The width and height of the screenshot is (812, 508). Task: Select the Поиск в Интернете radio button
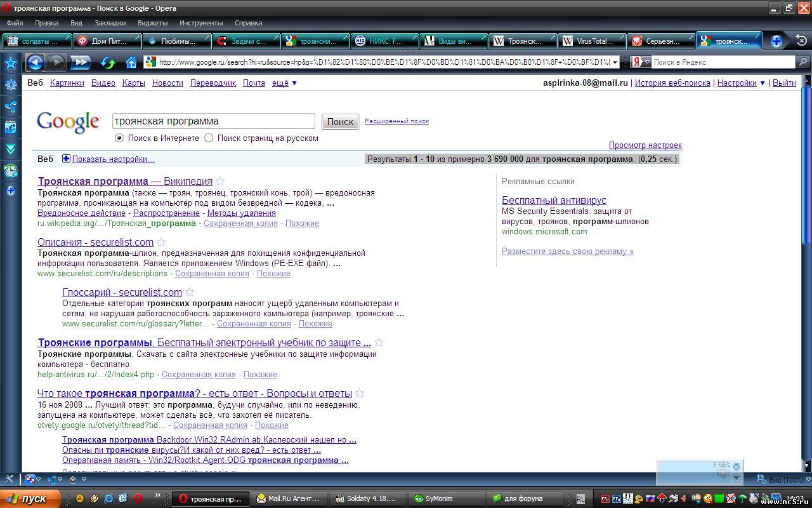coord(119,138)
